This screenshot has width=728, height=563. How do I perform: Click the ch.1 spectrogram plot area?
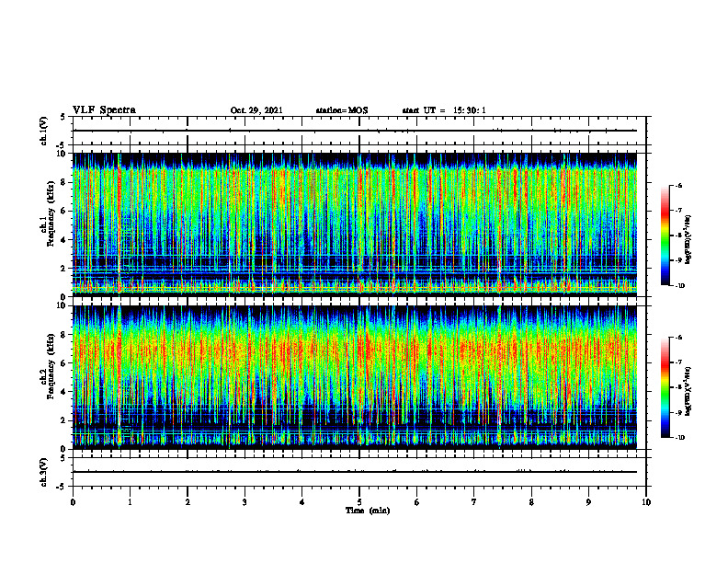pos(355,224)
